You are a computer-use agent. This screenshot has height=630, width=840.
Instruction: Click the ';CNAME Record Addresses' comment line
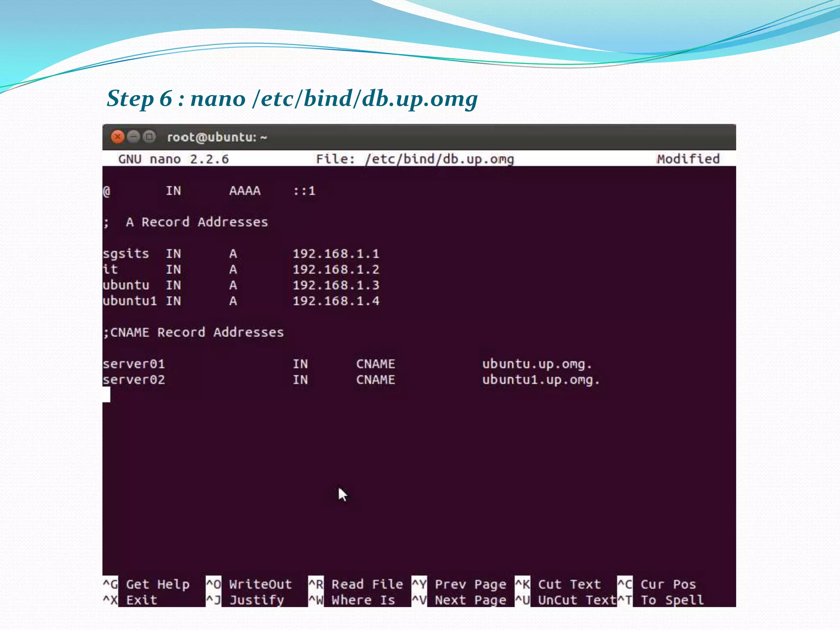tap(193, 332)
